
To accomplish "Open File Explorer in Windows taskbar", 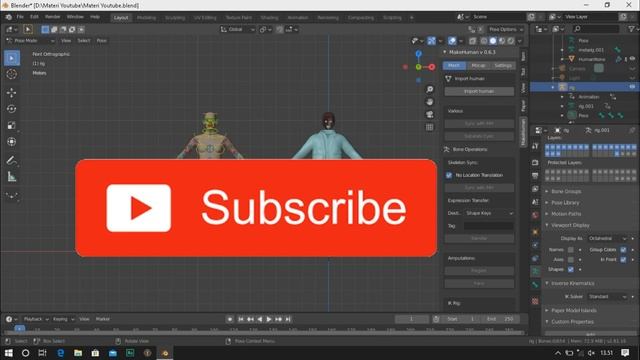I will pyautogui.click(x=78, y=353).
